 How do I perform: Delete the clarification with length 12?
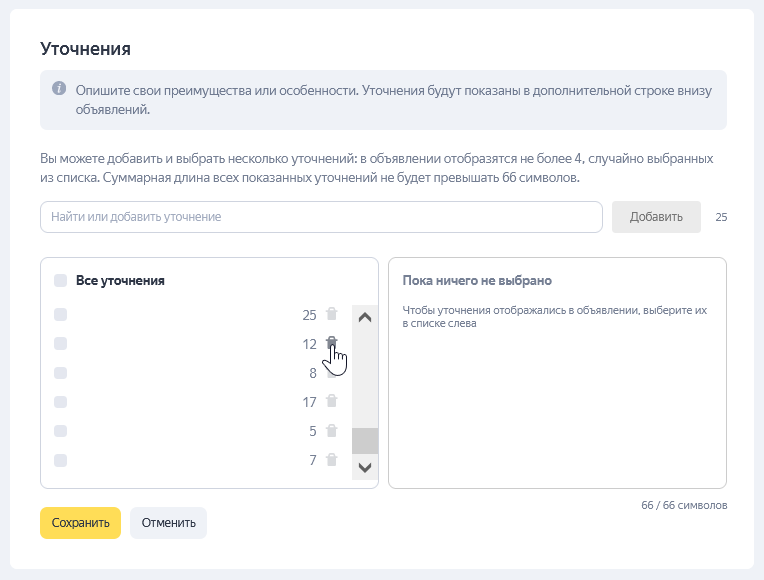point(332,343)
